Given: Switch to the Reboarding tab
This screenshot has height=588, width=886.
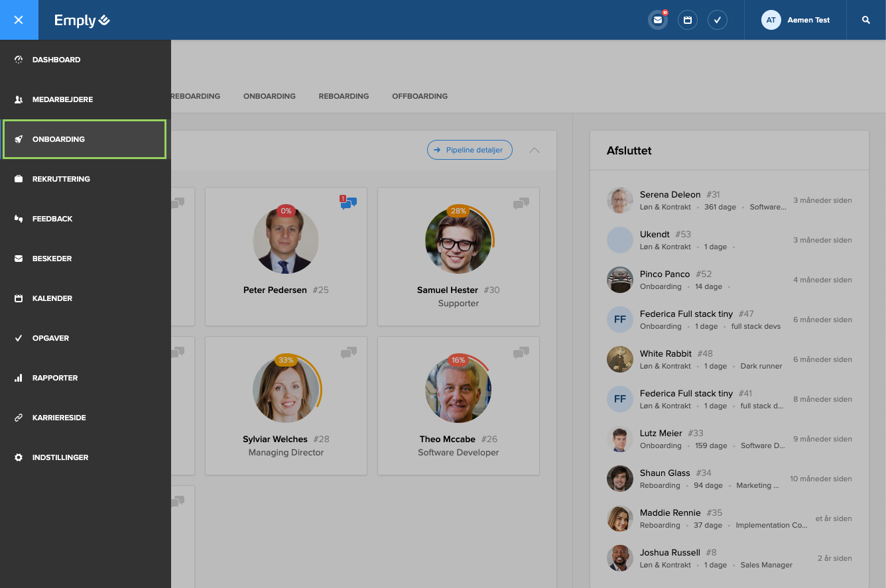Looking at the screenshot, I should pos(344,96).
